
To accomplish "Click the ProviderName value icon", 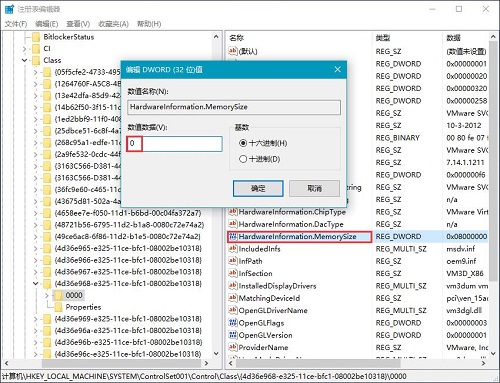I will 233,347.
